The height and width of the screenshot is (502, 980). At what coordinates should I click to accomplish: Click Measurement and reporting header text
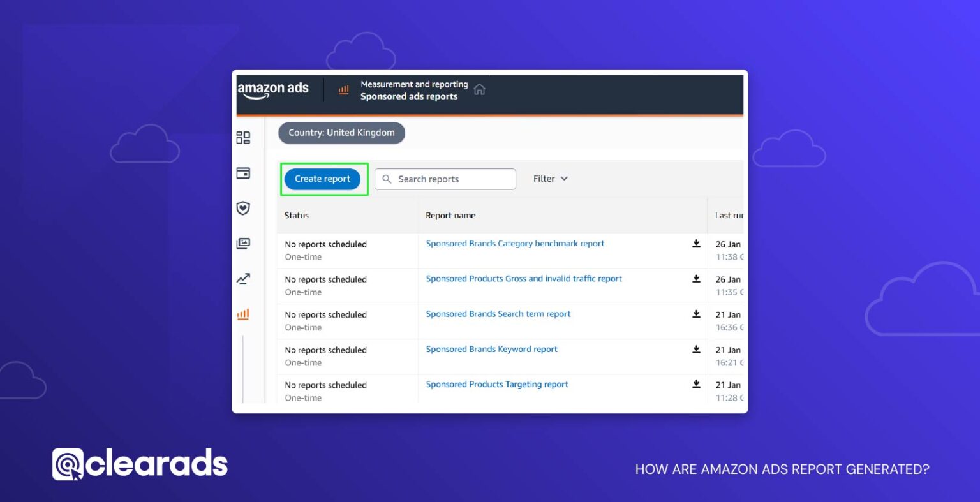pyautogui.click(x=414, y=84)
